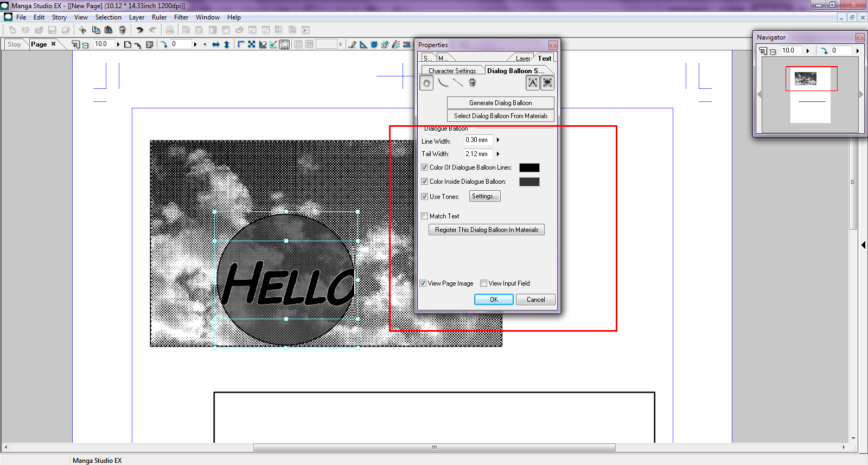
Task: Toggle the show selection marquee icon
Action: (284, 44)
